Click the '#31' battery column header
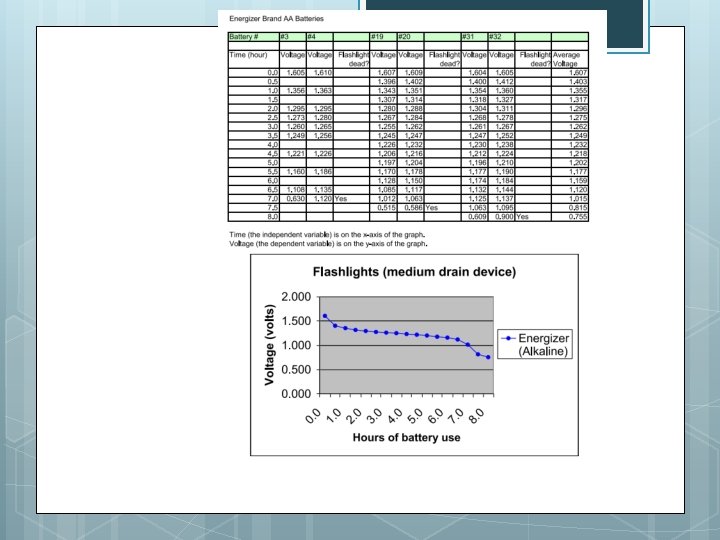Viewport: 720px width, 540px height. pyautogui.click(x=474, y=37)
